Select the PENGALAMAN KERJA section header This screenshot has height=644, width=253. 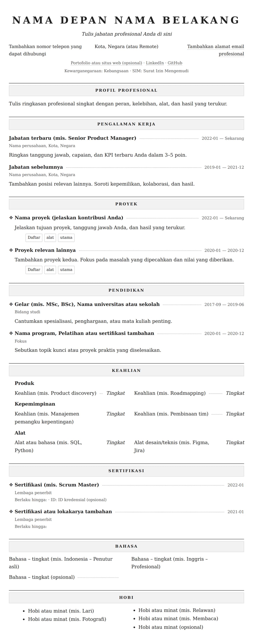tap(126, 124)
